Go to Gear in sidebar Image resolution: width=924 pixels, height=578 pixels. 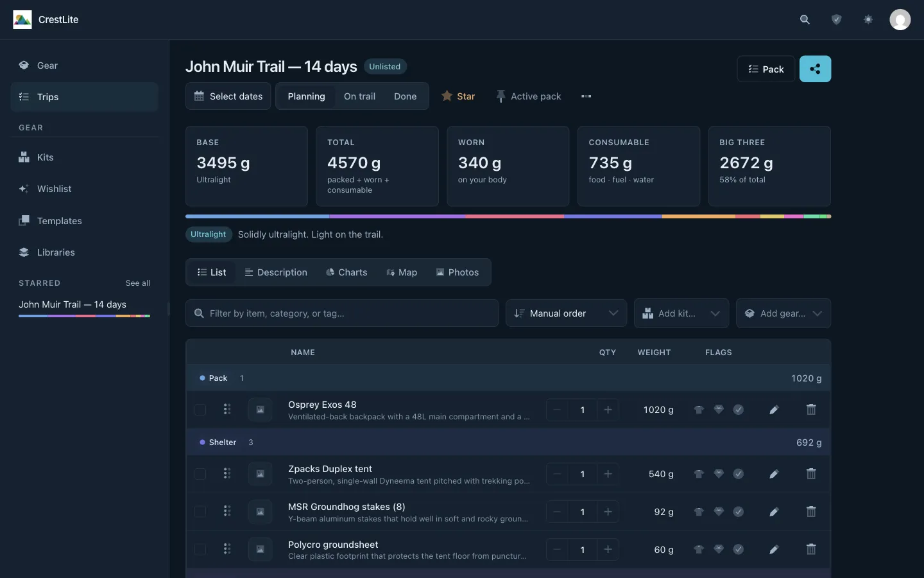click(x=84, y=66)
